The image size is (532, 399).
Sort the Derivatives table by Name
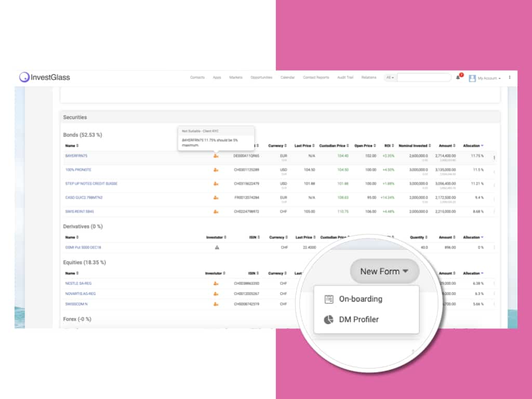tap(72, 237)
